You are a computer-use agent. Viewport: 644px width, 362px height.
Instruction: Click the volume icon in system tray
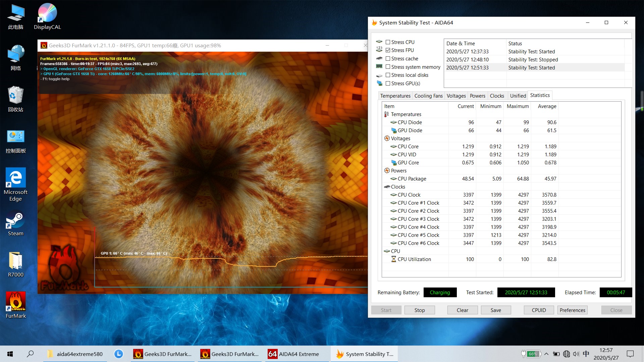576,354
